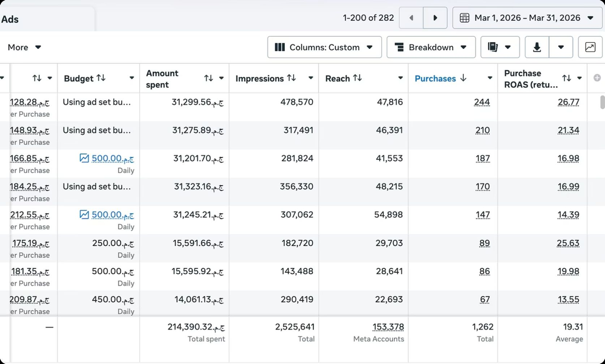
Task: Click the 1-200 of 282 counter
Action: [368, 18]
